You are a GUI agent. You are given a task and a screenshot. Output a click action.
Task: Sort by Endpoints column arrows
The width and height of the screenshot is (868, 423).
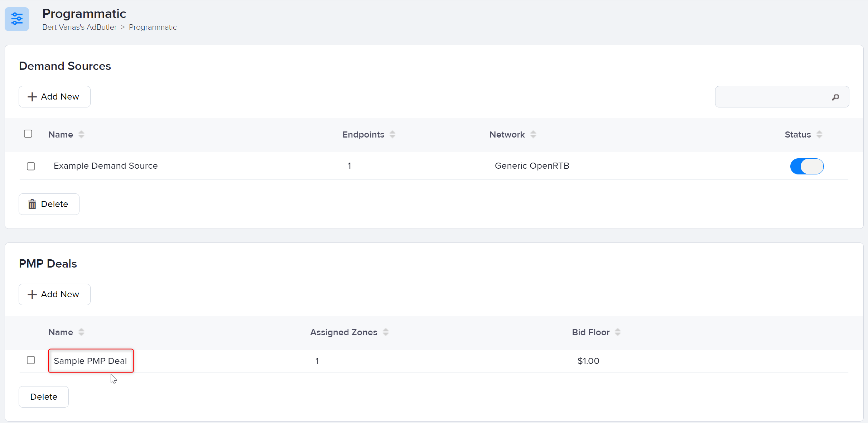(x=392, y=134)
